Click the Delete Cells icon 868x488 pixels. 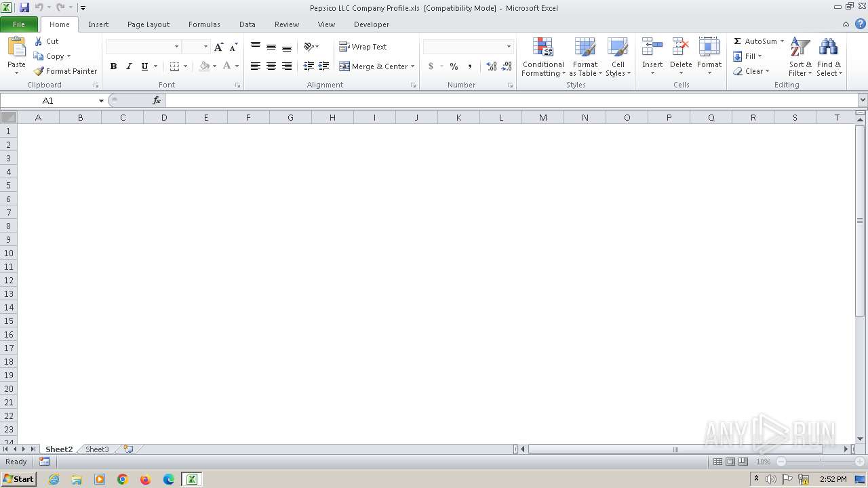[681, 47]
